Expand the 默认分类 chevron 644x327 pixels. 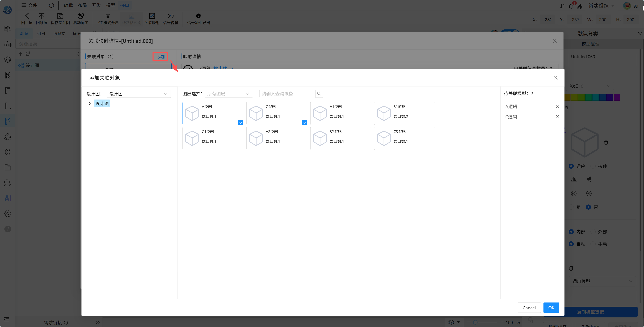(640, 34)
